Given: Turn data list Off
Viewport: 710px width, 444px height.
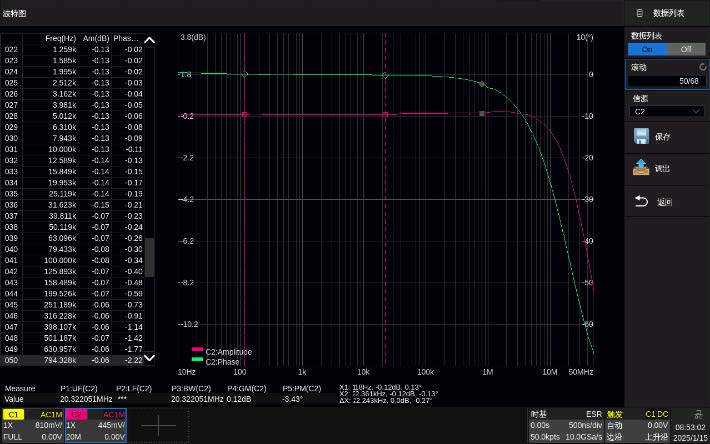Looking at the screenshot, I should tap(686, 49).
